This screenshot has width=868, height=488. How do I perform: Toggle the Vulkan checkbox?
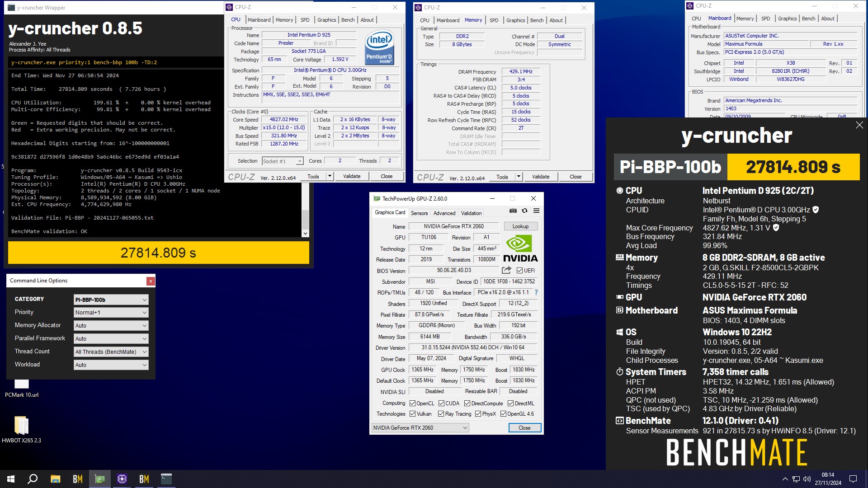412,414
